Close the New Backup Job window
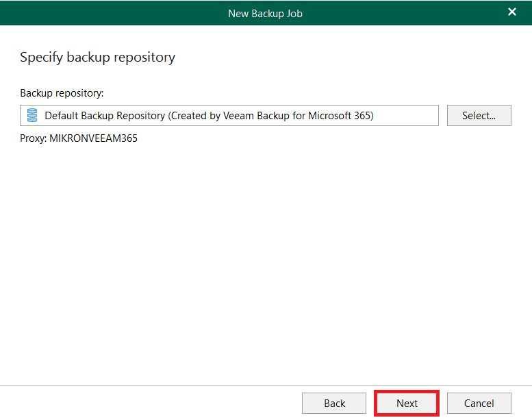Image resolution: width=532 pixels, height=420 pixels. tap(512, 12)
